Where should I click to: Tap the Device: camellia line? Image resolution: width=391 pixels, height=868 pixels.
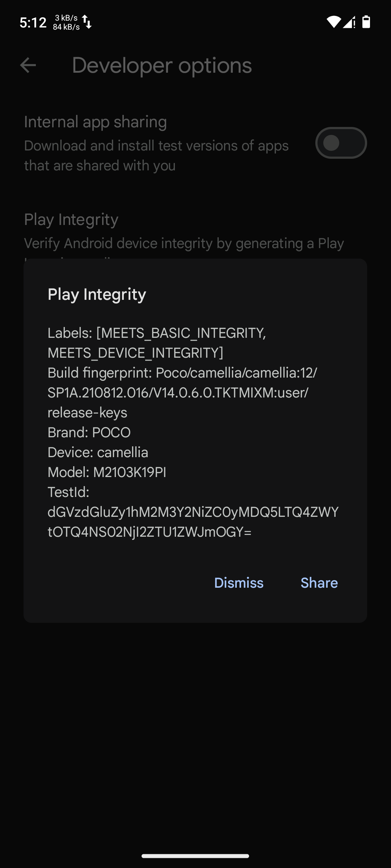pos(98,452)
